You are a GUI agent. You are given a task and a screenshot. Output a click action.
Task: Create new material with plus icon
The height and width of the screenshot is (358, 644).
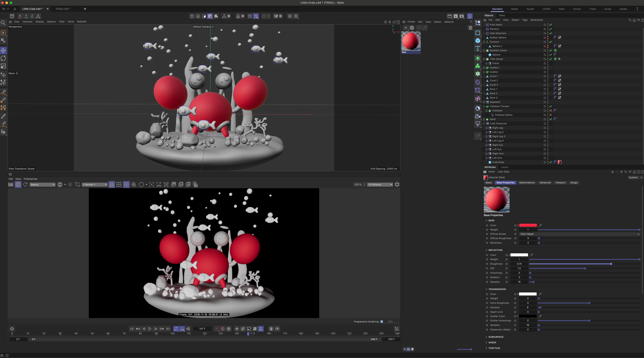tap(406, 28)
